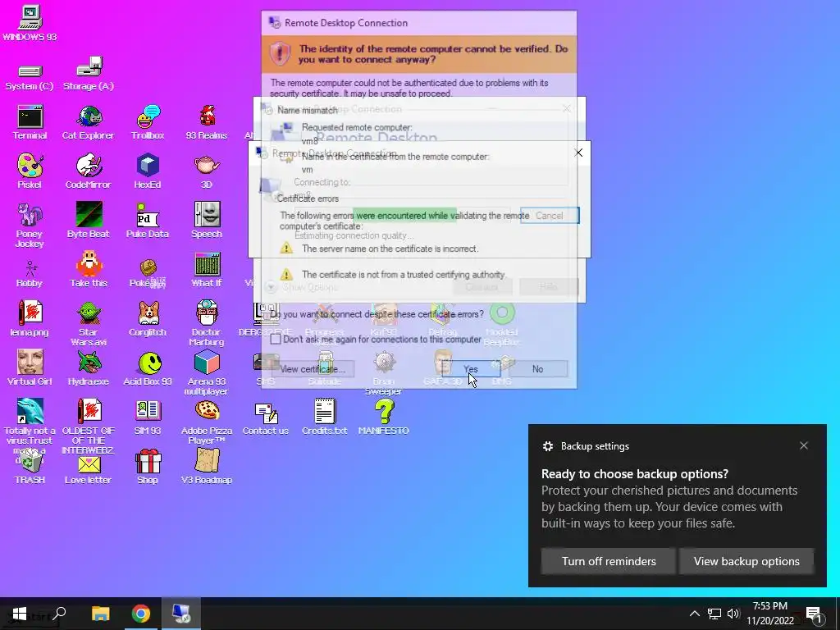This screenshot has width=840, height=630.
Task: Open the volume speaker tray icon
Action: point(733,614)
